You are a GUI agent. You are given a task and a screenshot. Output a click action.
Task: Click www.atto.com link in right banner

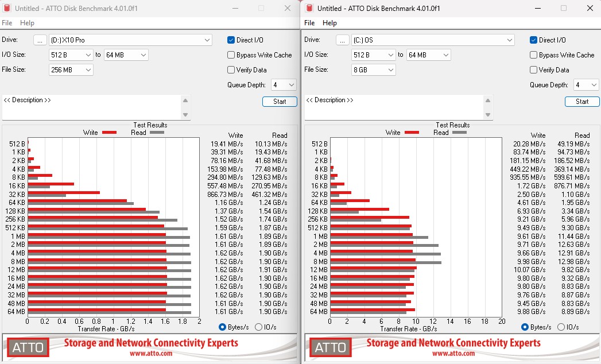pos(453,354)
